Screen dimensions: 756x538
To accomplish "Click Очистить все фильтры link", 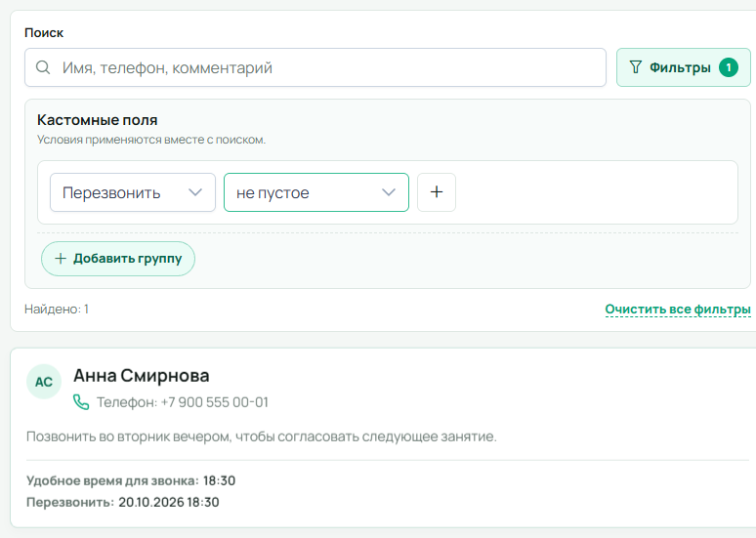I will tap(678, 309).
